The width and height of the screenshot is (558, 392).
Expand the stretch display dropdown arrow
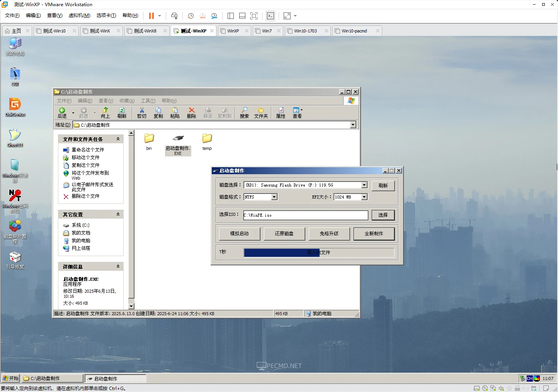[295, 16]
